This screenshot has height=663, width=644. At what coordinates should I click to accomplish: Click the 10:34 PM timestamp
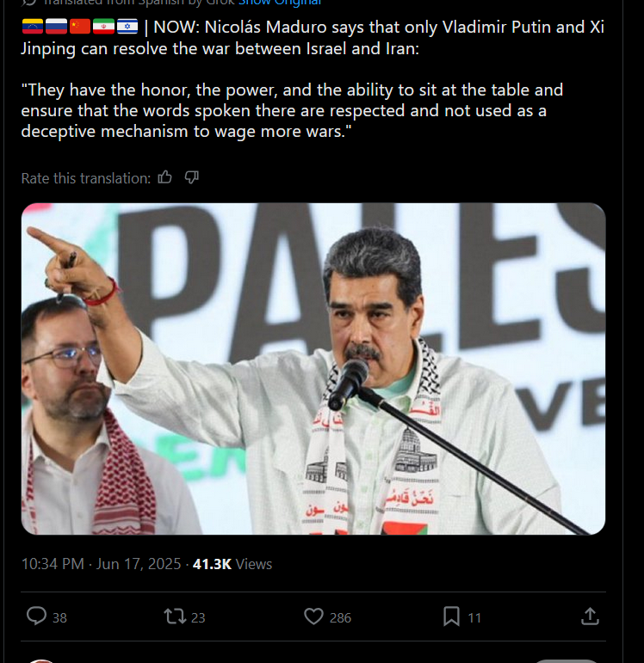click(53, 564)
